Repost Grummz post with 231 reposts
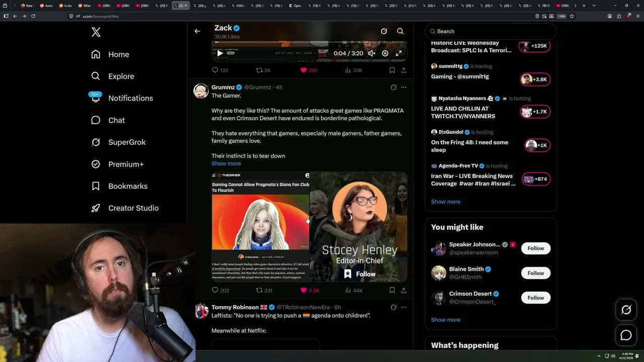This screenshot has height=362, width=644. pos(264,290)
